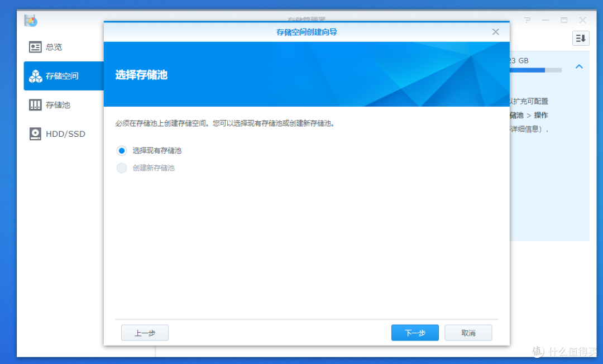Cancel the wizard with the 取消 button
The image size is (603, 364).
(468, 333)
